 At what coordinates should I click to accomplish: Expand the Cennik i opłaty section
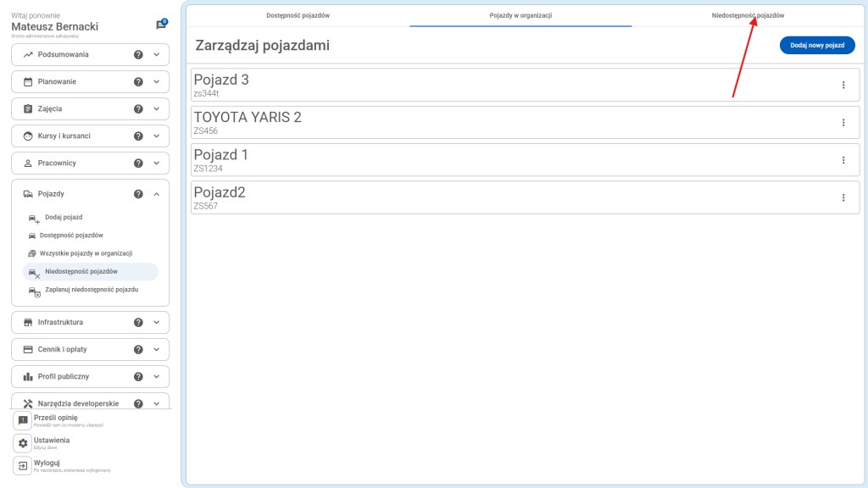(156, 350)
